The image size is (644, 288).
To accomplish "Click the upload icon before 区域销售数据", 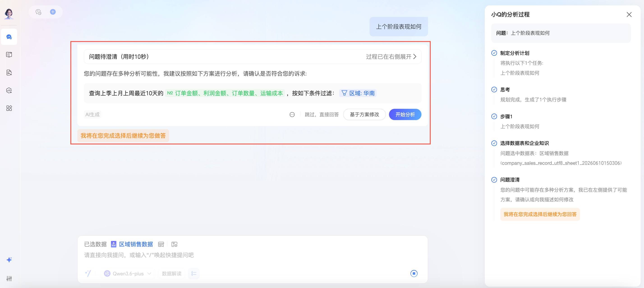I will tap(113, 244).
